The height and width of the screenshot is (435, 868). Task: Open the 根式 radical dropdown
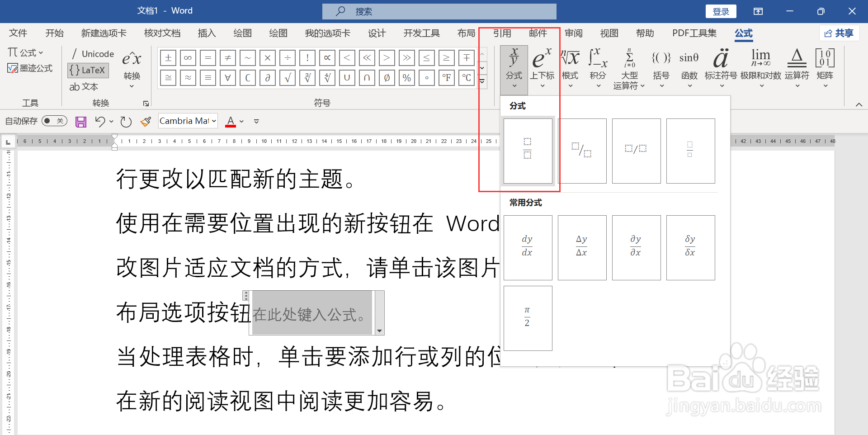point(570,69)
